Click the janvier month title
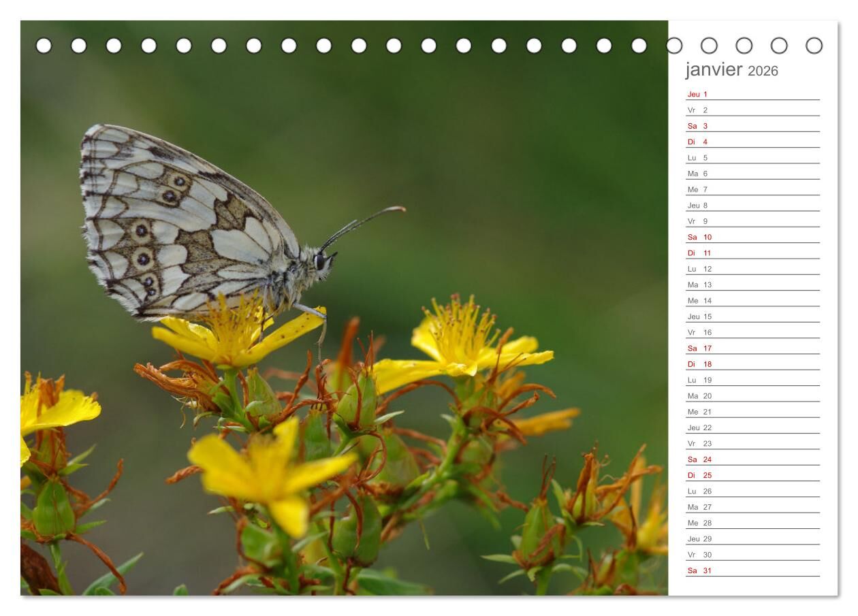Viewport: 858px width, 616px height. [x=714, y=69]
